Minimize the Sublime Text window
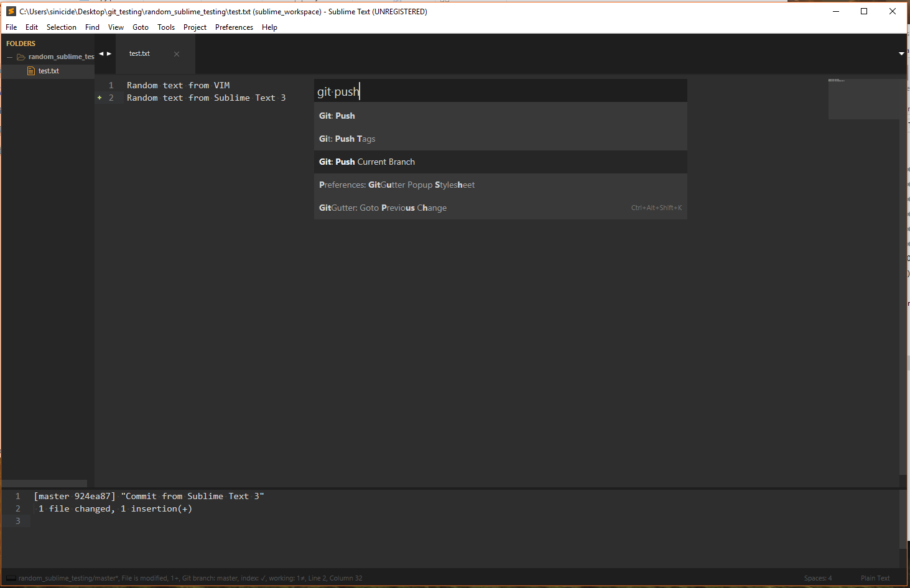 [x=836, y=11]
